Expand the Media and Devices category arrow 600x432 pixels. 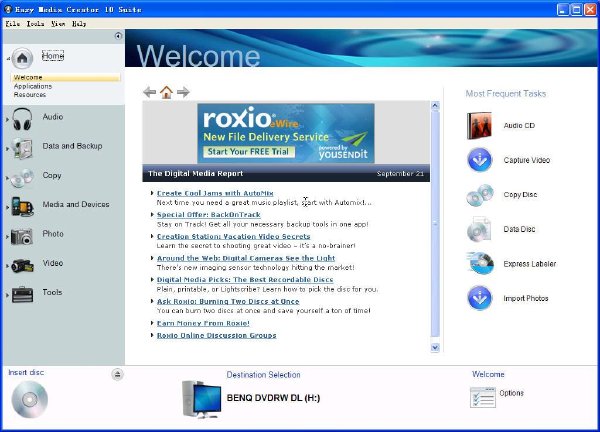pos(7,207)
